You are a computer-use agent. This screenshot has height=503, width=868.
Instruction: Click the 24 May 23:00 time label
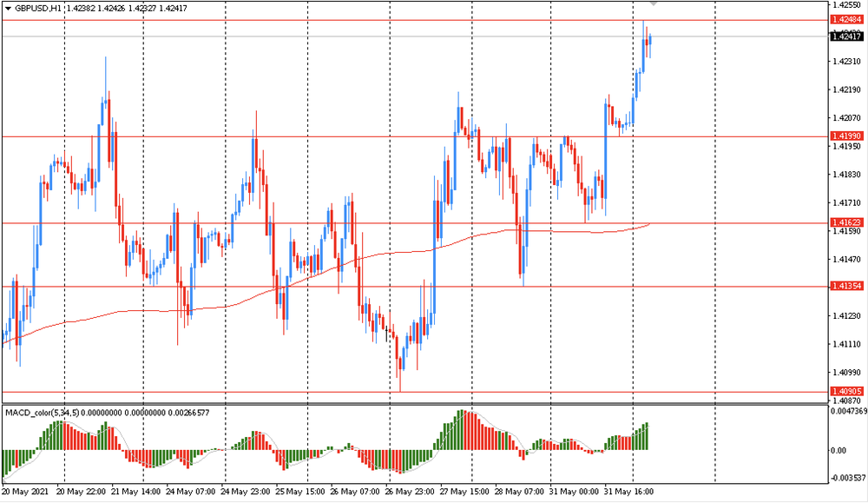tap(246, 492)
